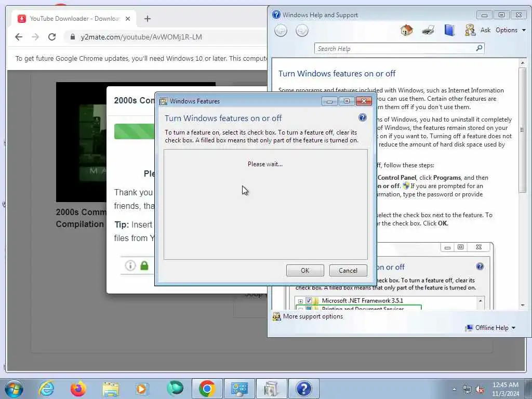Click the Ask support people icon
This screenshot has width=532, height=399.
470,30
